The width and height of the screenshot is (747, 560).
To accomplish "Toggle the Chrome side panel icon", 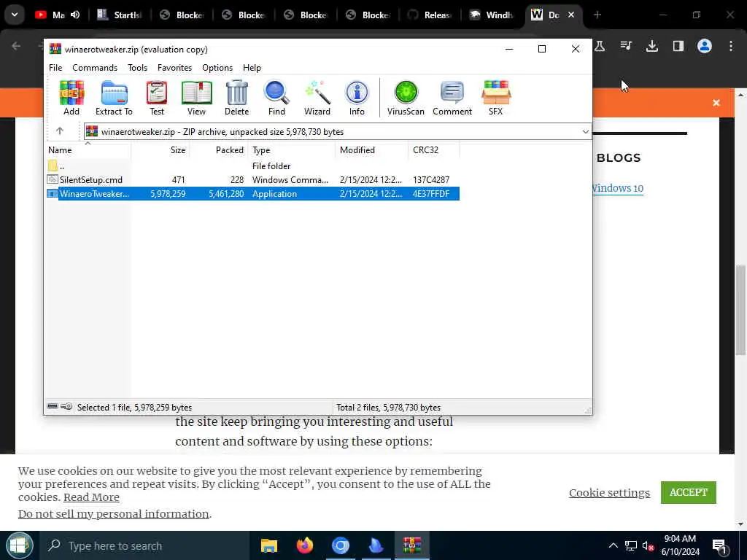I will click(x=678, y=46).
